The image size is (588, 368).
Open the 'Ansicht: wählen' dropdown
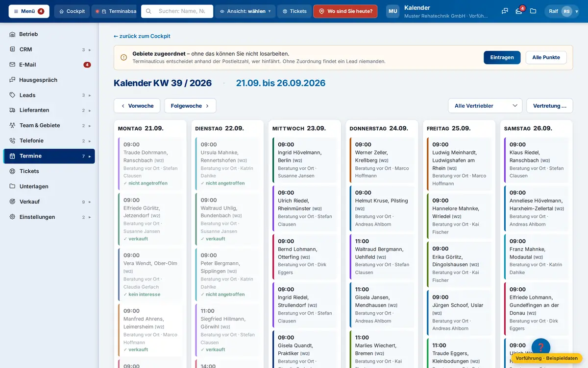click(245, 11)
